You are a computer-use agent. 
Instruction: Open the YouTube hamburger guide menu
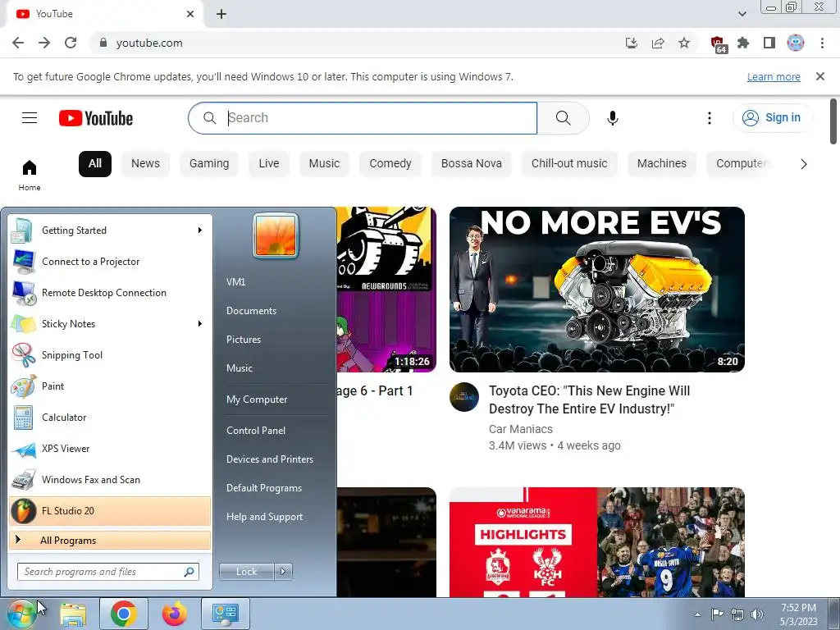click(x=30, y=118)
